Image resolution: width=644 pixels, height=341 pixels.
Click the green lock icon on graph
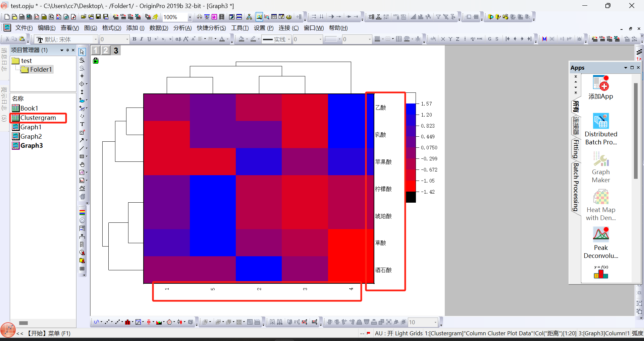pos(96,61)
